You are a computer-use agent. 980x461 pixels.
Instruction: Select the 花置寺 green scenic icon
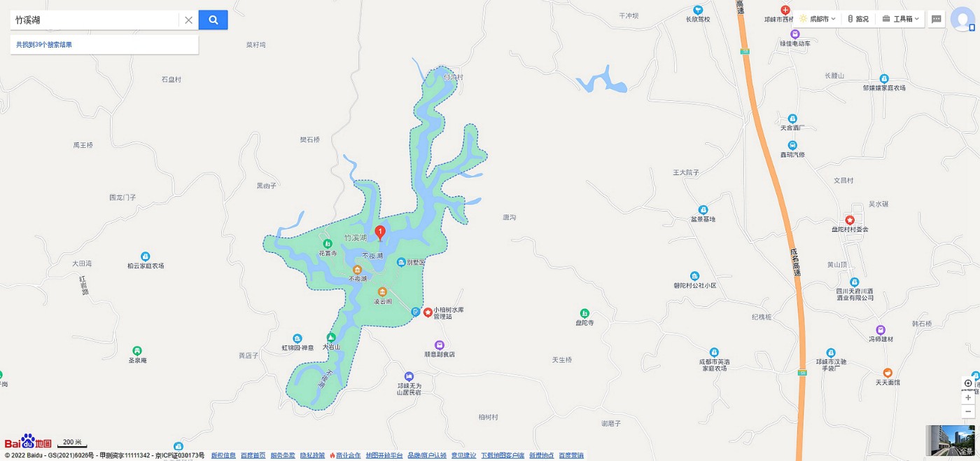(327, 243)
